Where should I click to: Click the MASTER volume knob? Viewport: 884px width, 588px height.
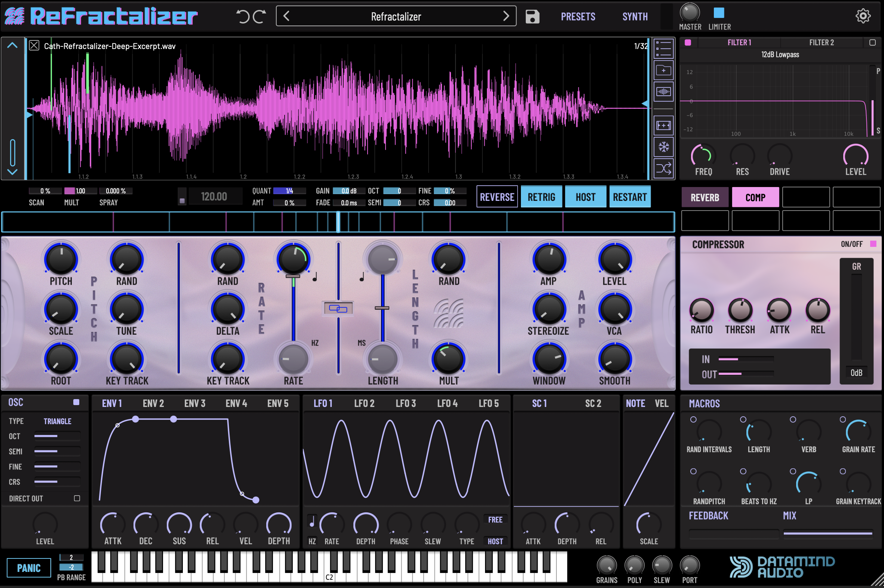(x=690, y=12)
